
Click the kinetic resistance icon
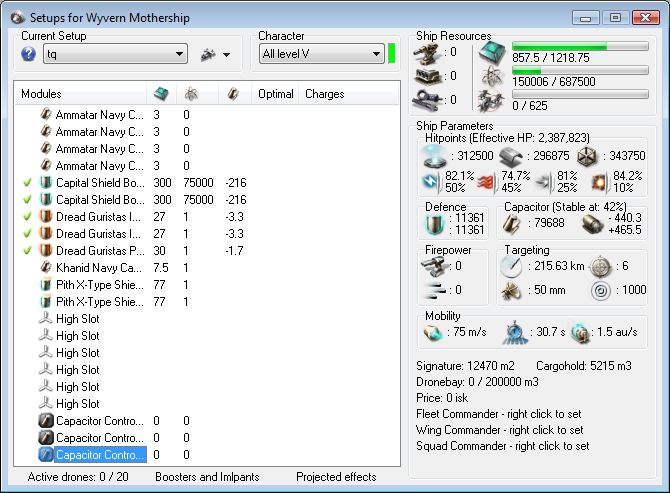click(544, 182)
